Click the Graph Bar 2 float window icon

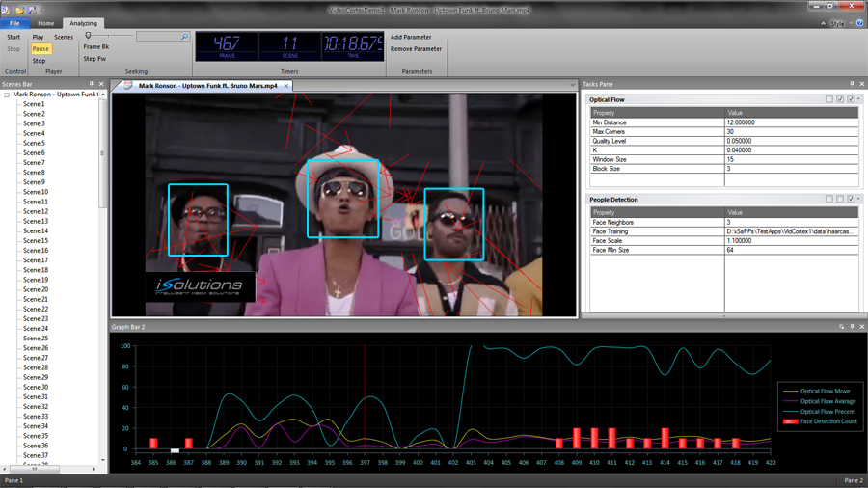pos(841,326)
